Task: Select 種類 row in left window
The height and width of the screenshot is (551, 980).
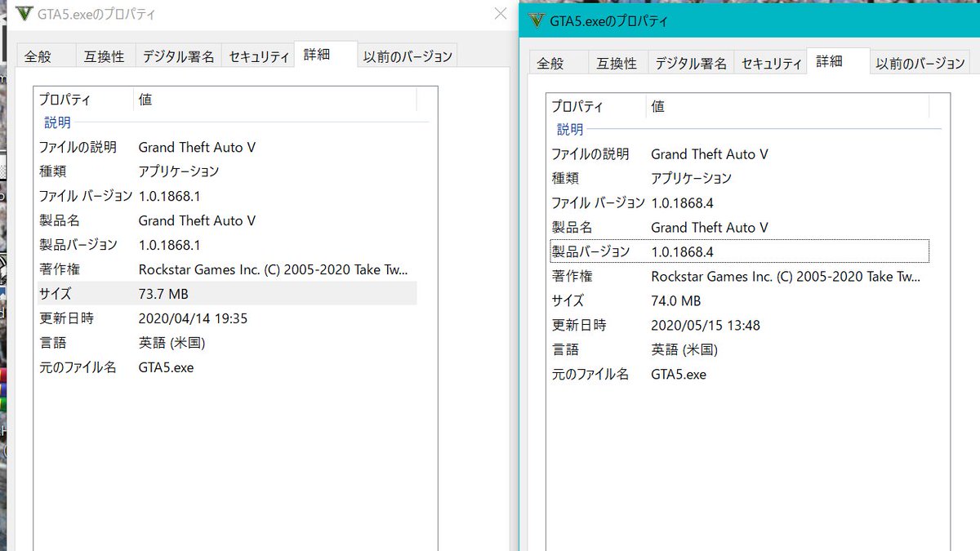Action: pyautogui.click(x=226, y=171)
